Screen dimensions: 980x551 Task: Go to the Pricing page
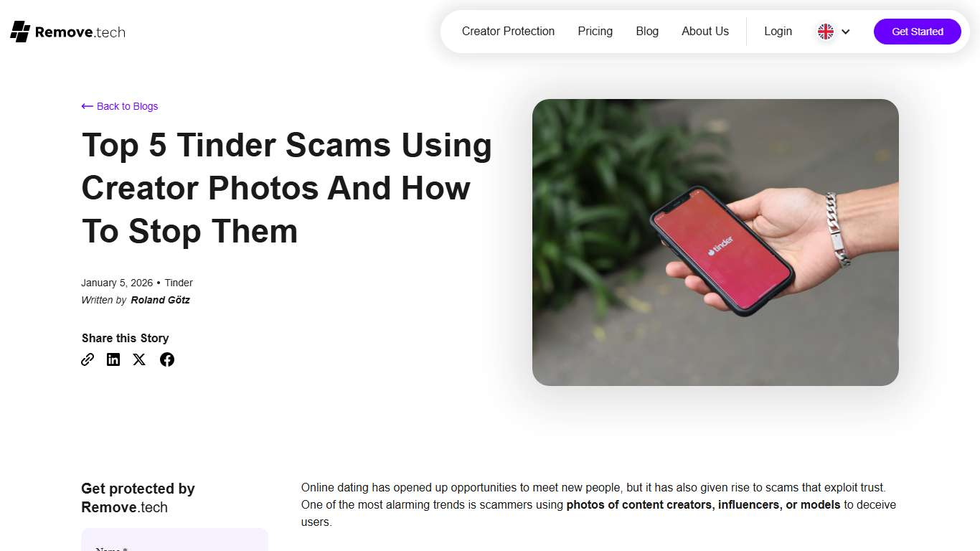pos(595,32)
